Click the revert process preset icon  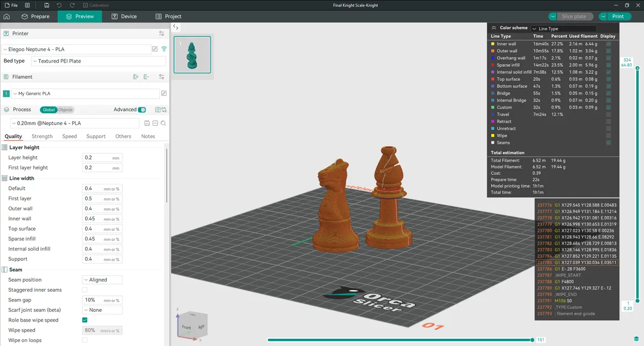coord(155,123)
